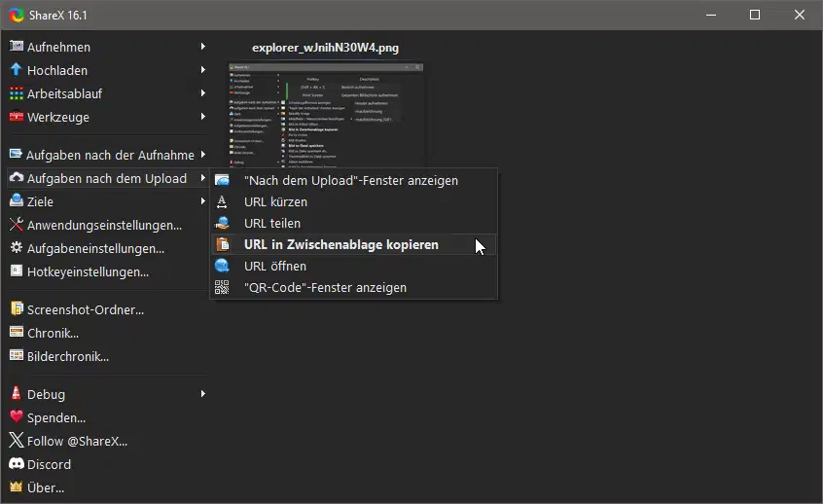Open the Chronik... history window
Screen dimensions: 823x504
coord(108,333)
